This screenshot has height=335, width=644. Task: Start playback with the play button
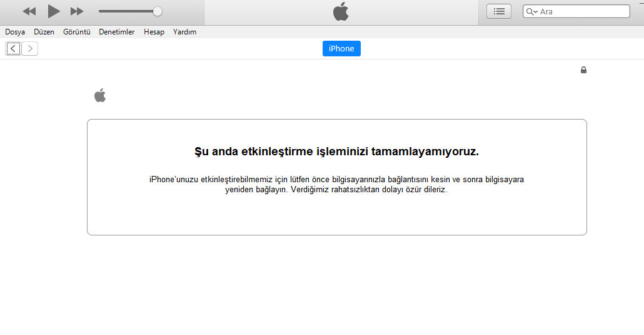(53, 11)
